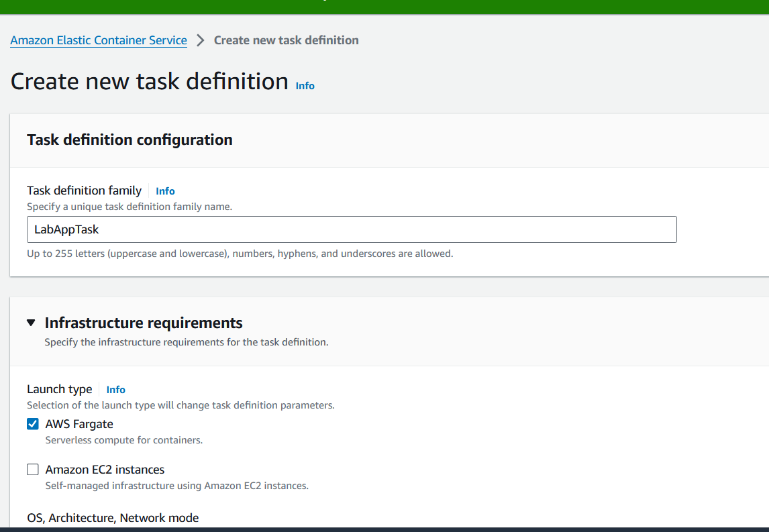Click the AWS Fargate label text
769x532 pixels.
coord(79,423)
